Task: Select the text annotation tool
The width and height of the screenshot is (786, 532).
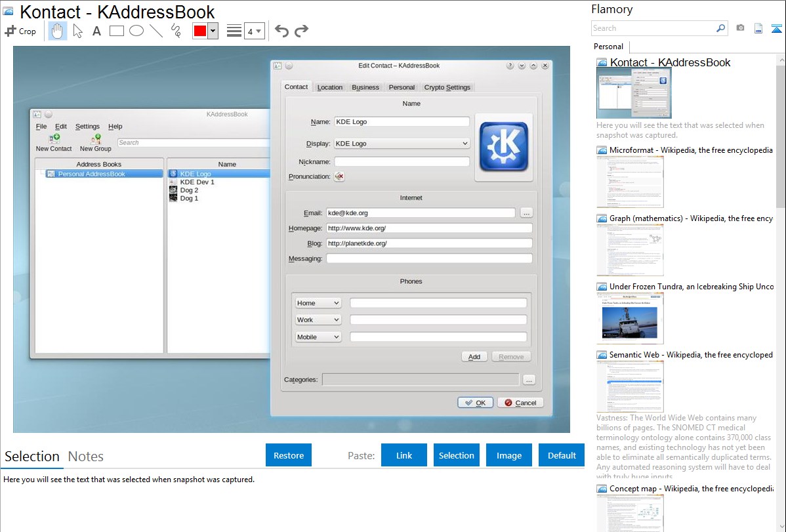Action: point(96,31)
